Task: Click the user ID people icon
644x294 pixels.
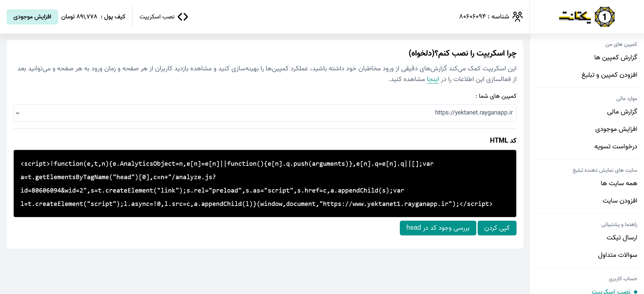Action: pyautogui.click(x=518, y=17)
